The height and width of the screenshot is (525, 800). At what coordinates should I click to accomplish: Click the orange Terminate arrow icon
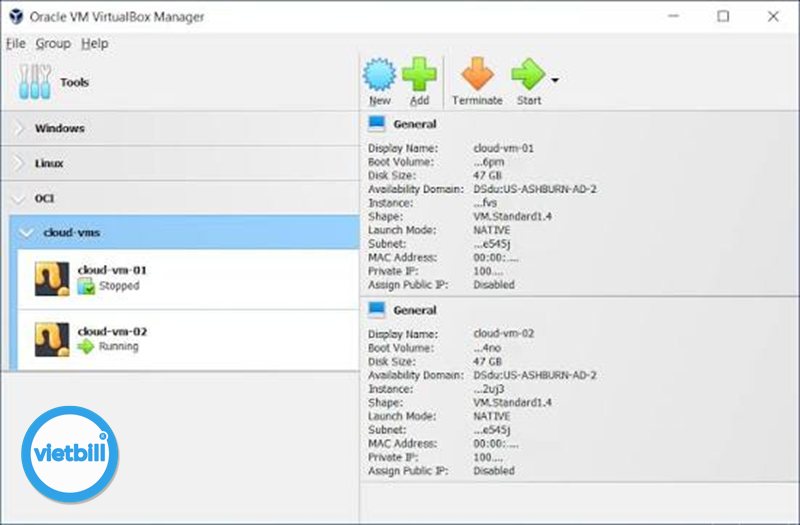click(x=478, y=74)
